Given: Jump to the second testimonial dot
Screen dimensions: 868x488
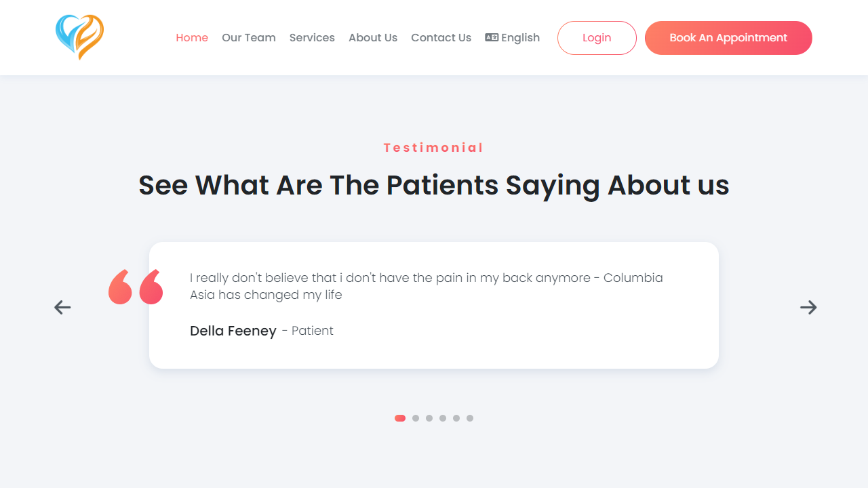Looking at the screenshot, I should click(x=416, y=418).
